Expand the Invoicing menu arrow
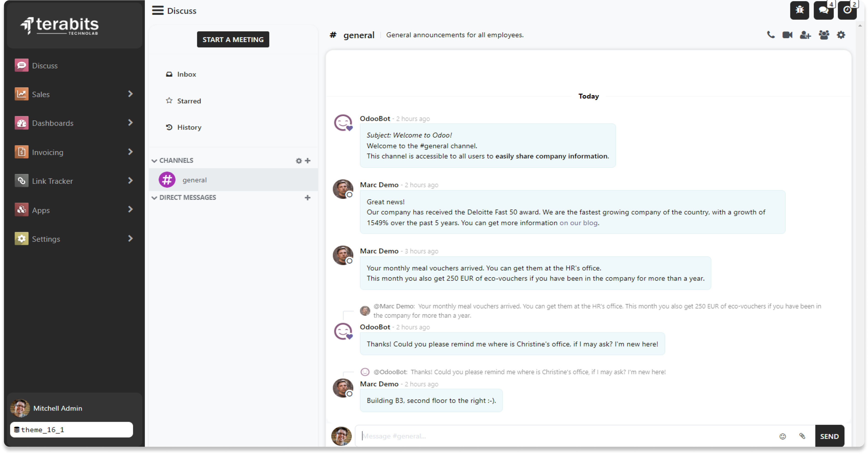Screen dimensions: 868x454 [x=130, y=152]
